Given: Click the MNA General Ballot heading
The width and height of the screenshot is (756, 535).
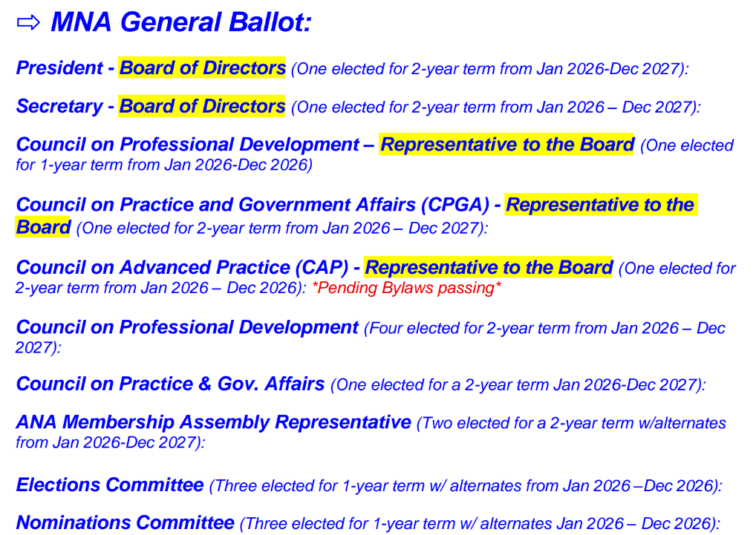Looking at the screenshot, I should pyautogui.click(x=180, y=23).
